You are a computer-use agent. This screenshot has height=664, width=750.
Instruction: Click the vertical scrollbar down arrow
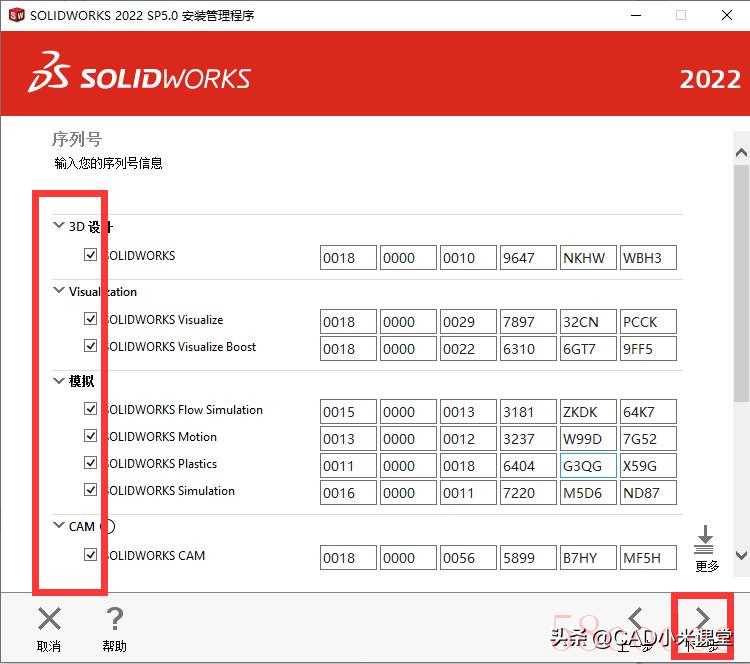pos(741,555)
